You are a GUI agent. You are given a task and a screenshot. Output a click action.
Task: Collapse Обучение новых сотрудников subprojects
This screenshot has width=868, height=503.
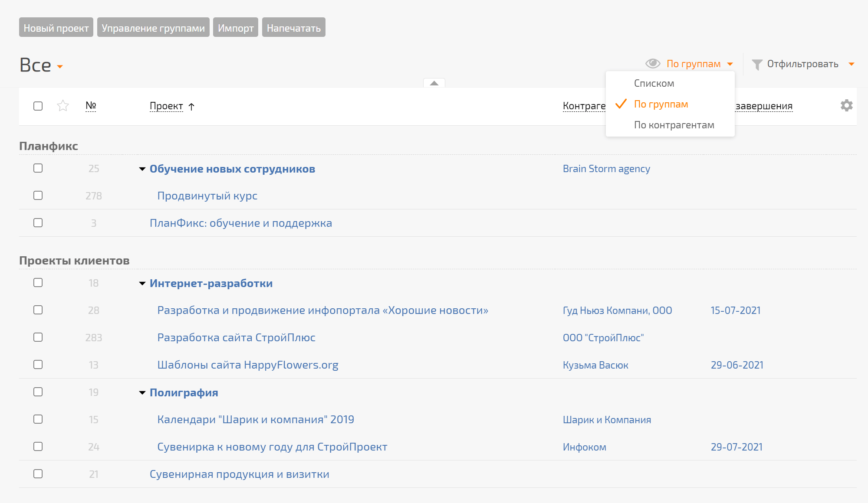tap(142, 169)
